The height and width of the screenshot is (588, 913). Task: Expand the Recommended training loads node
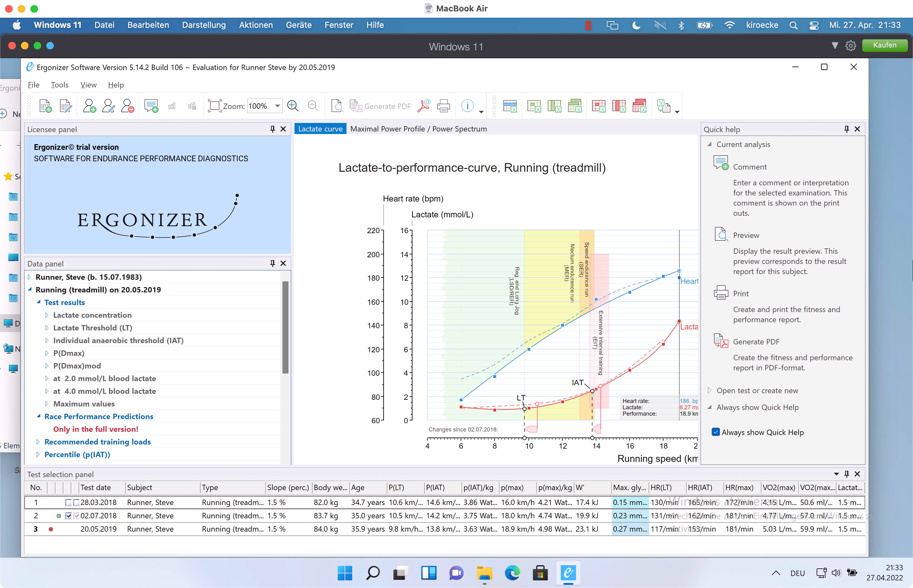pyautogui.click(x=38, y=442)
